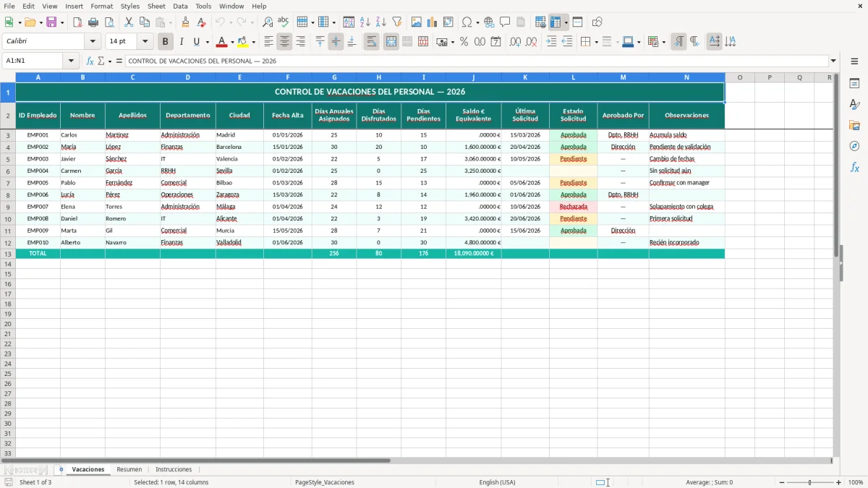The image size is (868, 488).
Task: Click the zoom-in plus button
Action: click(x=839, y=482)
